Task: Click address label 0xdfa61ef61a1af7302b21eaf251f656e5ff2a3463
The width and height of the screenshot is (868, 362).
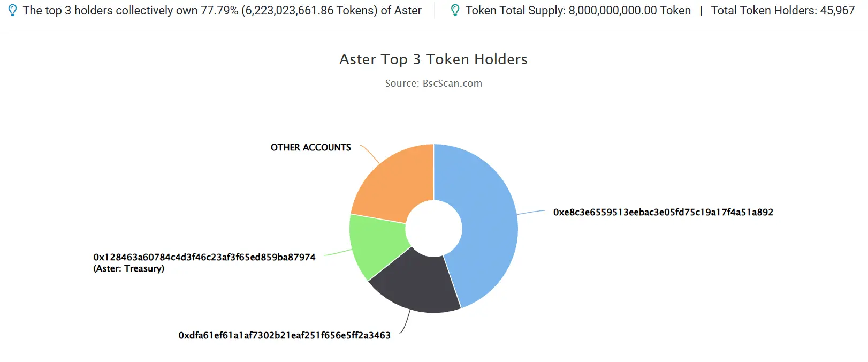Action: pos(284,335)
